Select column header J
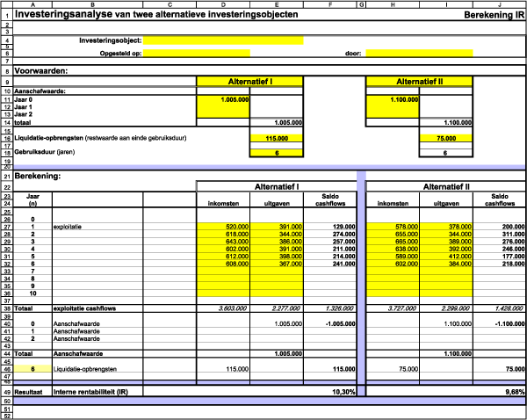The width and height of the screenshot is (527, 420). point(500,4)
